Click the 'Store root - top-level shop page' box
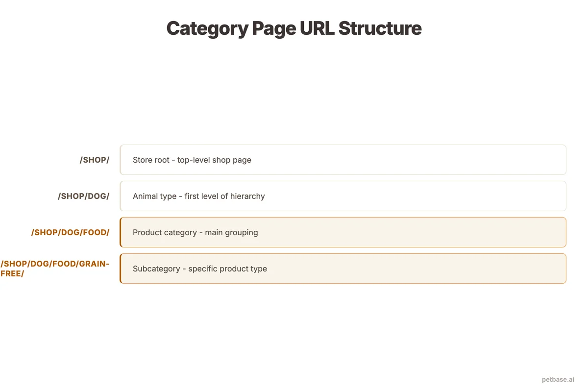The image size is (588, 392). click(343, 160)
